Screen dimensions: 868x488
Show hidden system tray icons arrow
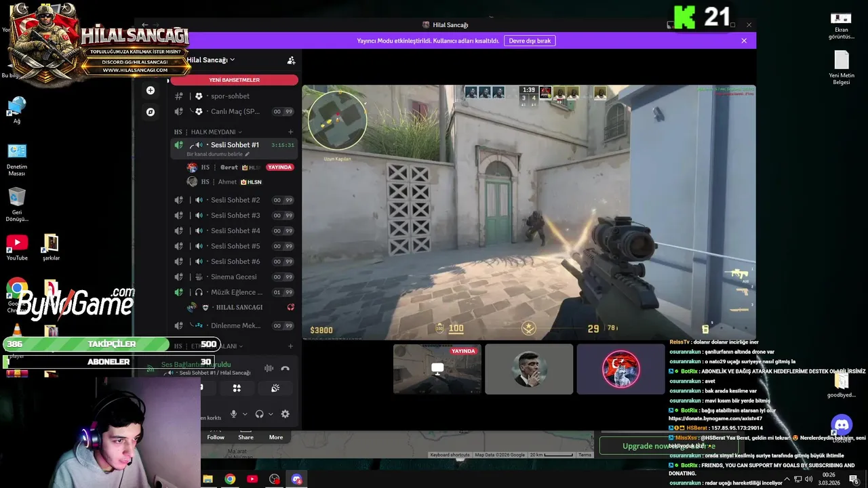click(x=787, y=479)
